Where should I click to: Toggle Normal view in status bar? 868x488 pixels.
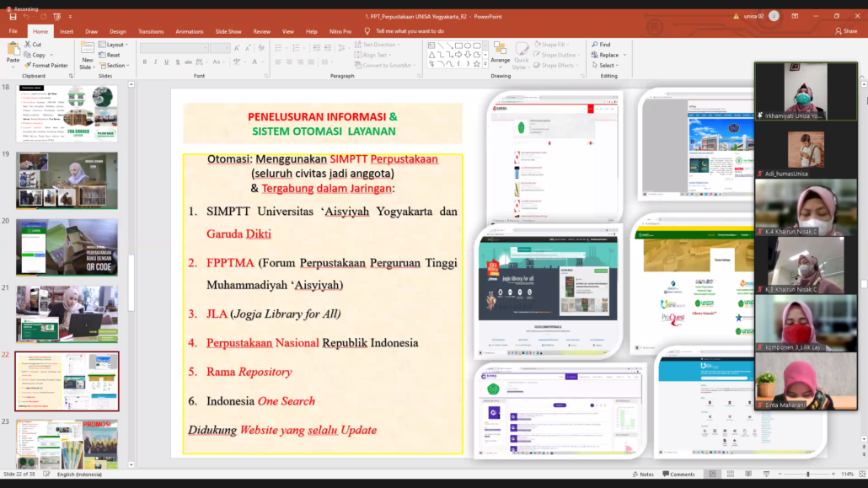712,475
